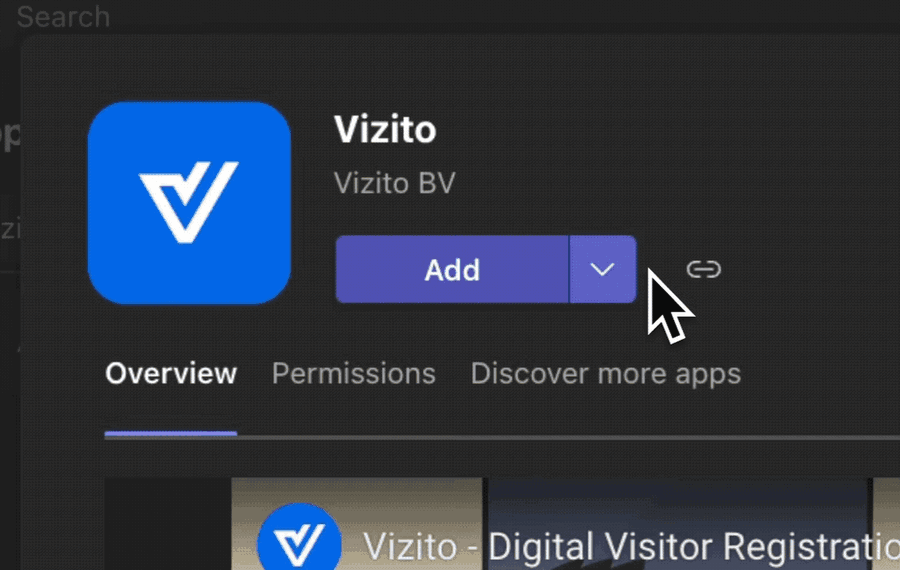Click the partially hidden heading left of the dialog
900x570 pixels.
[9, 134]
